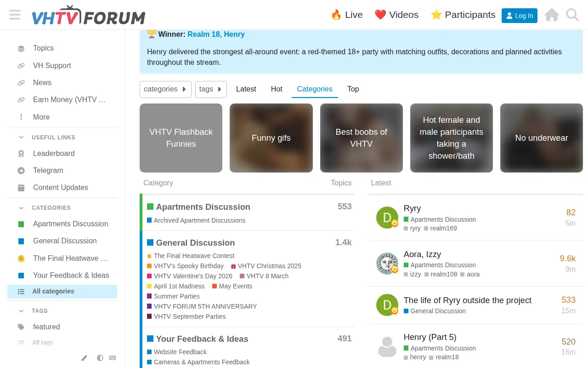Switch to the Latest tab
Viewport: 588px width, 368px height.
(246, 89)
